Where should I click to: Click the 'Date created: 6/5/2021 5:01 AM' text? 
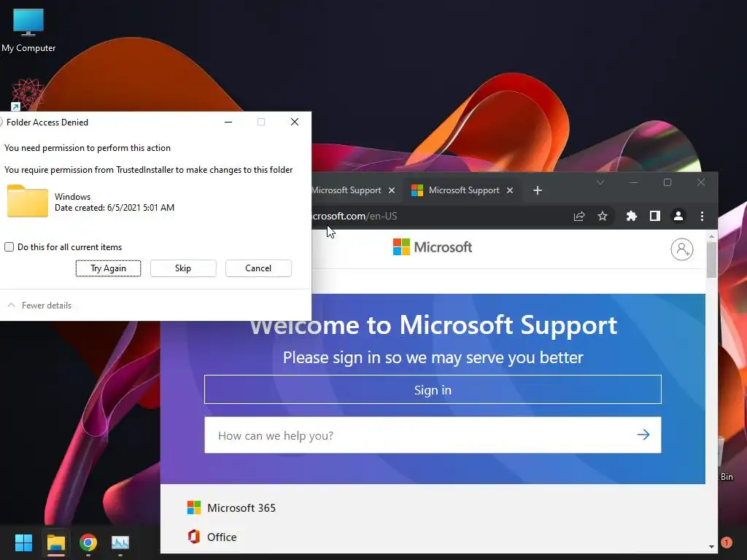click(x=115, y=208)
